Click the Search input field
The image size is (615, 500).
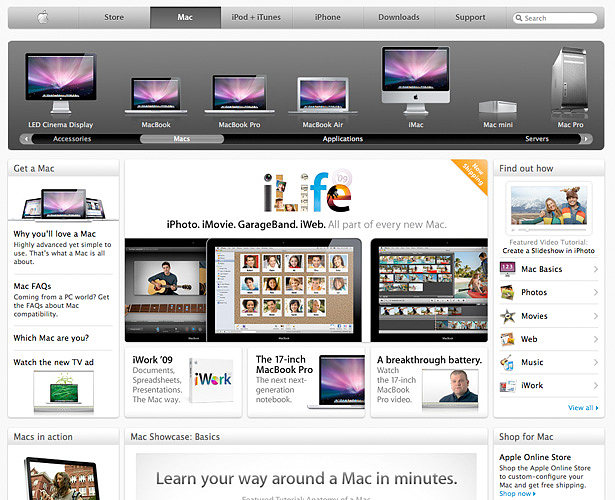pos(555,18)
